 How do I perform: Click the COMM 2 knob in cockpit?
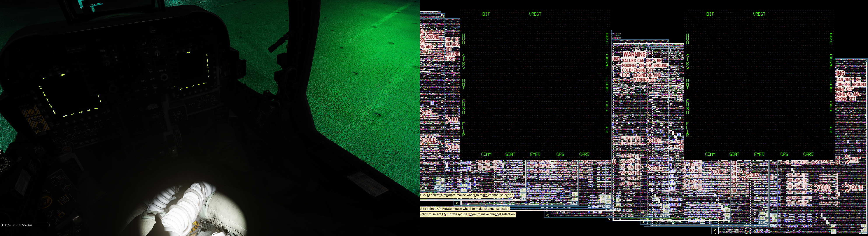click(164, 77)
